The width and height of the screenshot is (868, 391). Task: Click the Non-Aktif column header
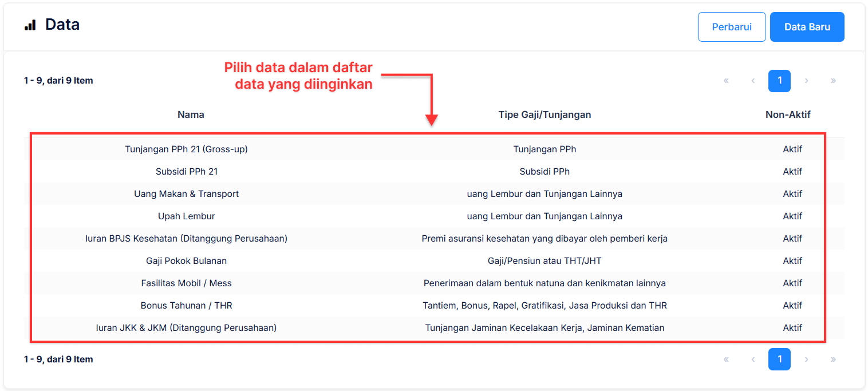pyautogui.click(x=788, y=114)
